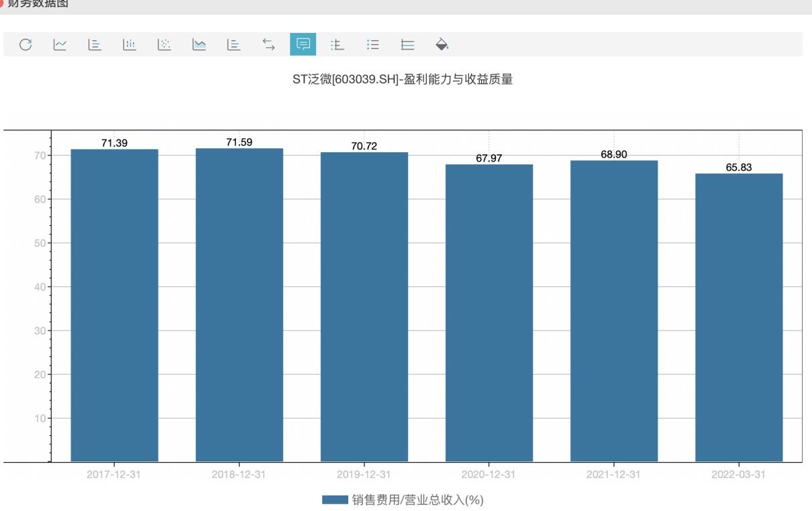The height and width of the screenshot is (511, 812).
Task: Click the 67.97 data label
Action: click(489, 158)
